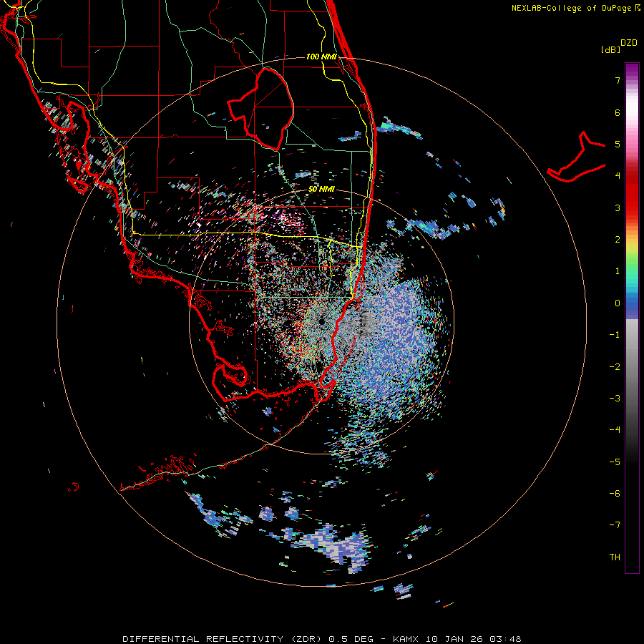
Task: Click the 0 value on the color scale
Action: pos(618,303)
